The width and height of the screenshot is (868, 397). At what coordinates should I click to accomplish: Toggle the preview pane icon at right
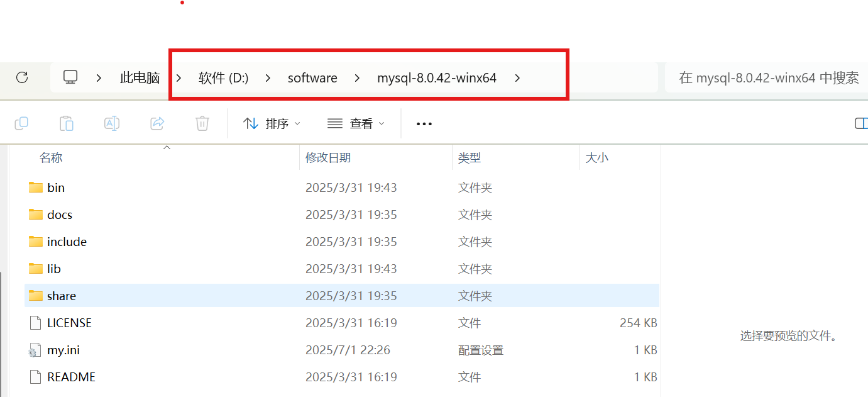pos(861,123)
